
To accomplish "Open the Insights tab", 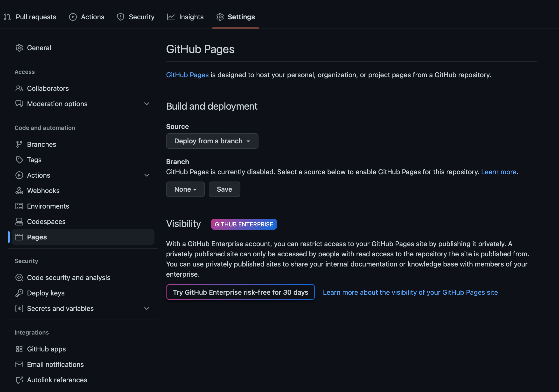I will pos(185,17).
